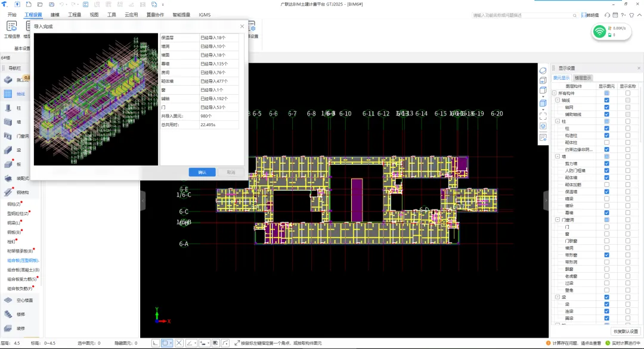Collapse the 门窗洞 tree node in display settings
The height and width of the screenshot is (349, 644).
point(558,220)
